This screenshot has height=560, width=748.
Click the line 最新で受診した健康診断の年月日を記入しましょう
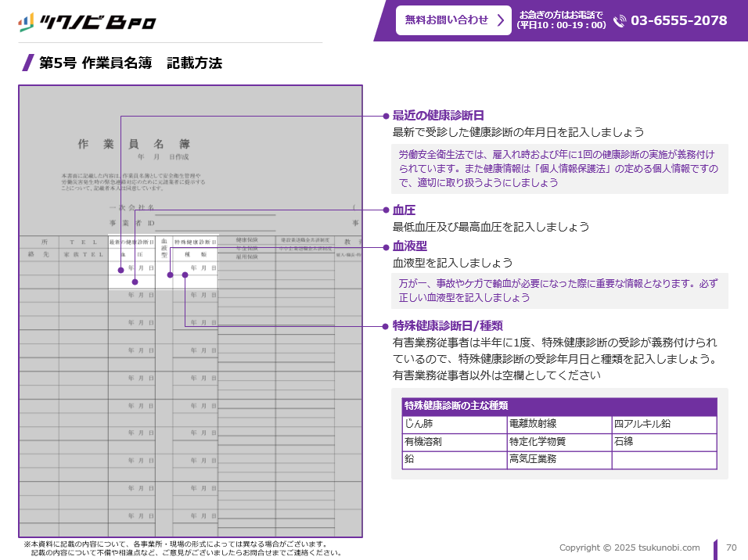[518, 132]
